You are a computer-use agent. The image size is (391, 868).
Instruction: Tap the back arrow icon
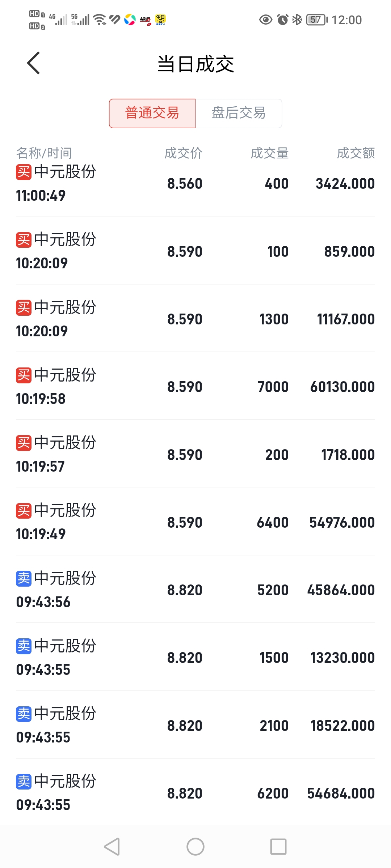click(33, 63)
